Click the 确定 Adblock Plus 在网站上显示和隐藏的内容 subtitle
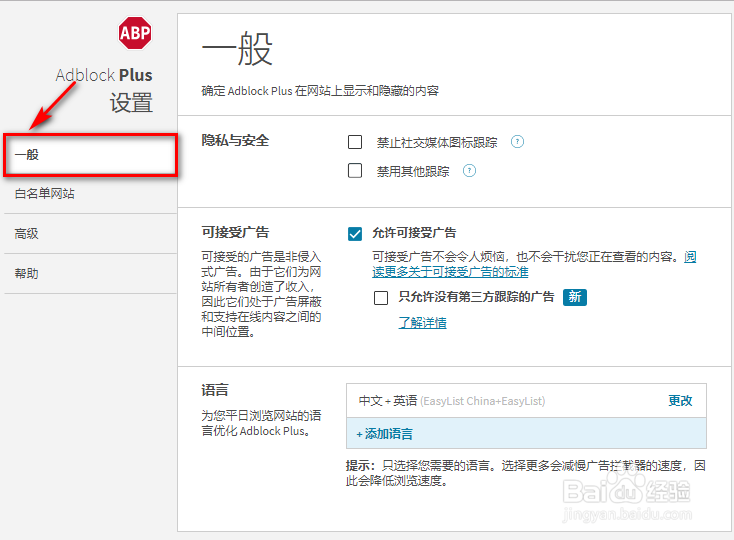 click(x=320, y=91)
